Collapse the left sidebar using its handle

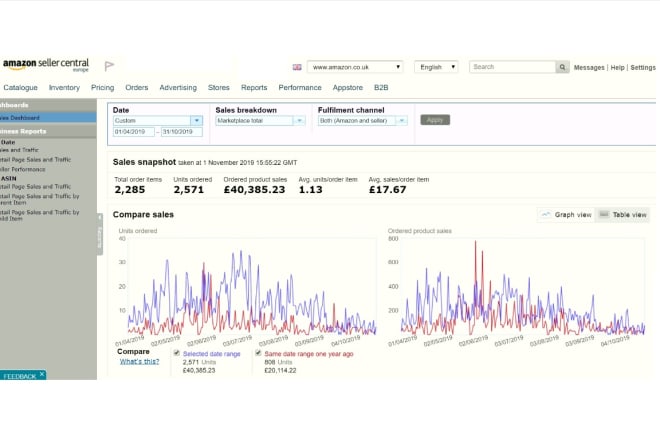click(x=100, y=234)
